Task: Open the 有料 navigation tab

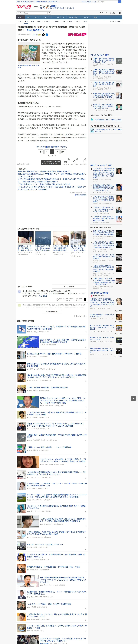Action: pos(95,17)
